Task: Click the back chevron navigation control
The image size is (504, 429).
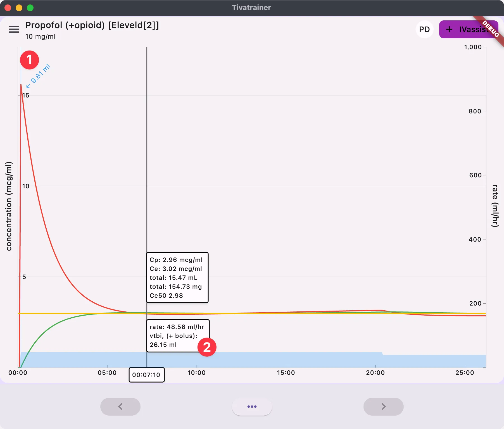Action: pos(120,407)
